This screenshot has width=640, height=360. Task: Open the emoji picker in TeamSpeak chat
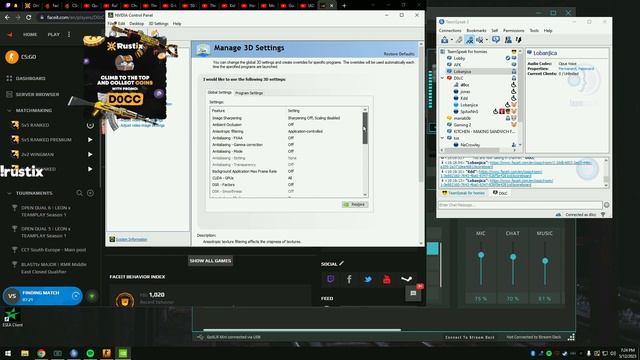coord(607,205)
